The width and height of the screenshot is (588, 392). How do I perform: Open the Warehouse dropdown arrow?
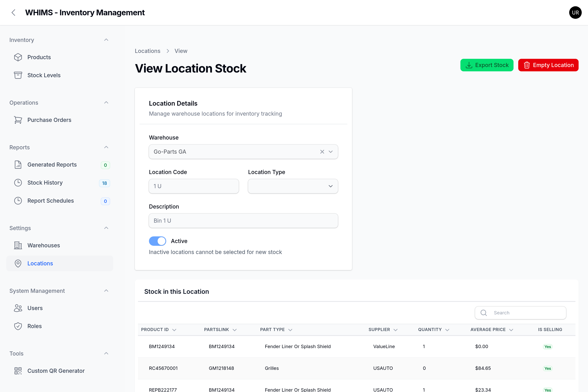click(330, 152)
